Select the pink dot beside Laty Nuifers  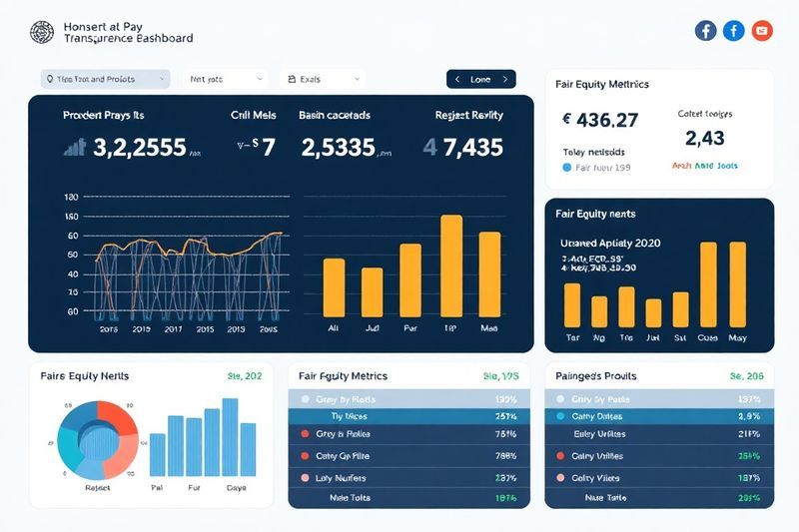tap(305, 477)
